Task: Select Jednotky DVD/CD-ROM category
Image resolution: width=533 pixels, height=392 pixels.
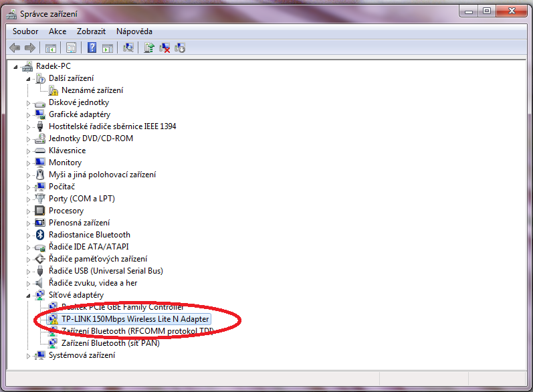Action: (x=91, y=138)
